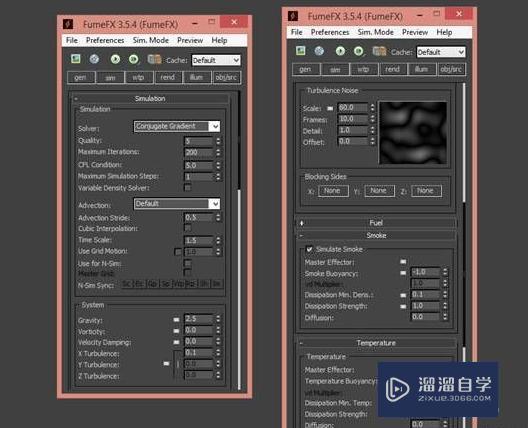Click the cache folder icon in left FumeFX window

point(154,60)
